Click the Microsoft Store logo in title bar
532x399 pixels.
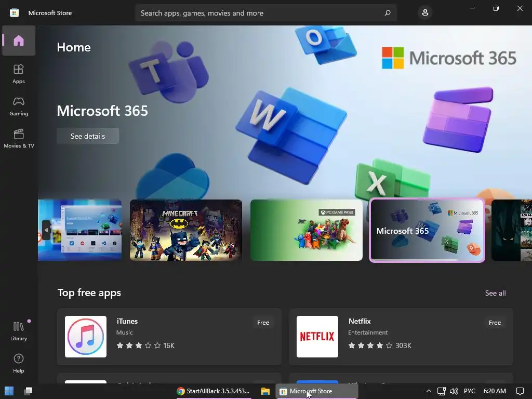tap(14, 13)
